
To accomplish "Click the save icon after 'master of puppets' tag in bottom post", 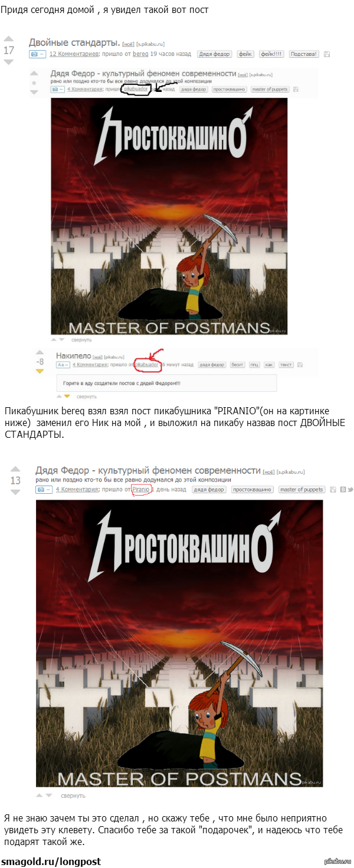I will pyautogui.click(x=333, y=489).
